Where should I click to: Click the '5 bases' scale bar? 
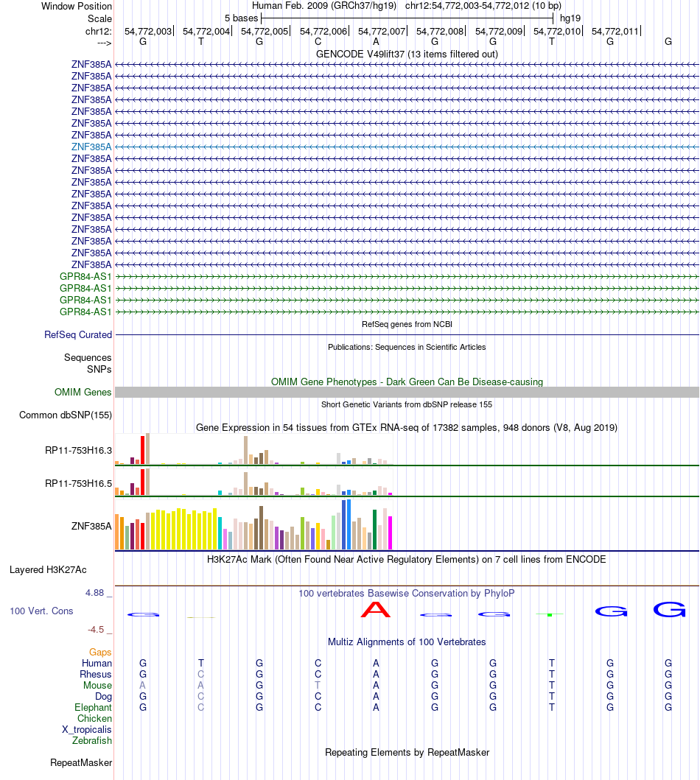click(407, 18)
